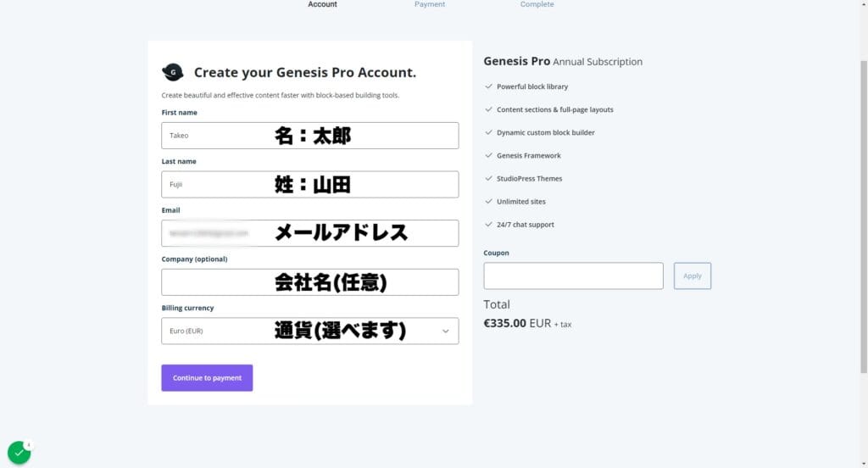Click the checkmark beside 24/7 chat support
This screenshot has width=868, height=468.
pyautogui.click(x=488, y=225)
